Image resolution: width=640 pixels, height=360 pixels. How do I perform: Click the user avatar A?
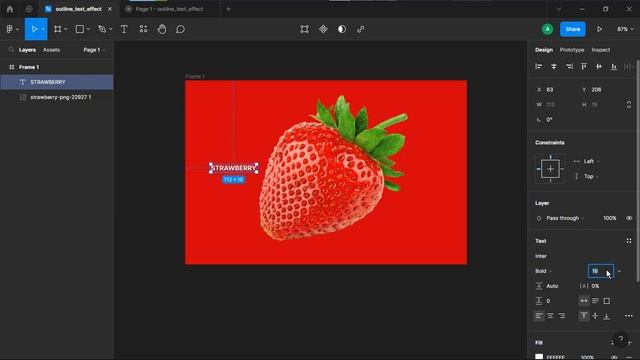[547, 29]
